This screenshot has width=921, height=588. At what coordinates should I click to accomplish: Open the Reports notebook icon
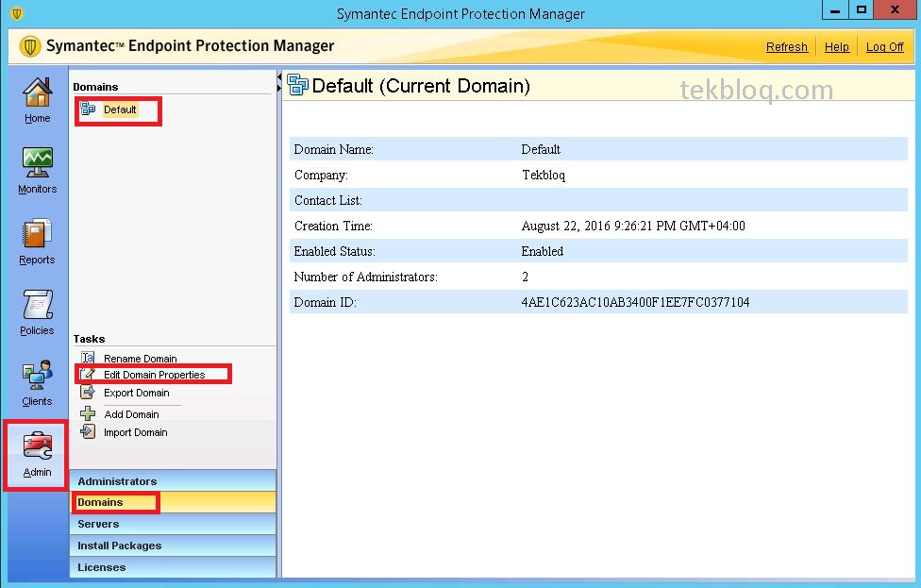[x=37, y=233]
